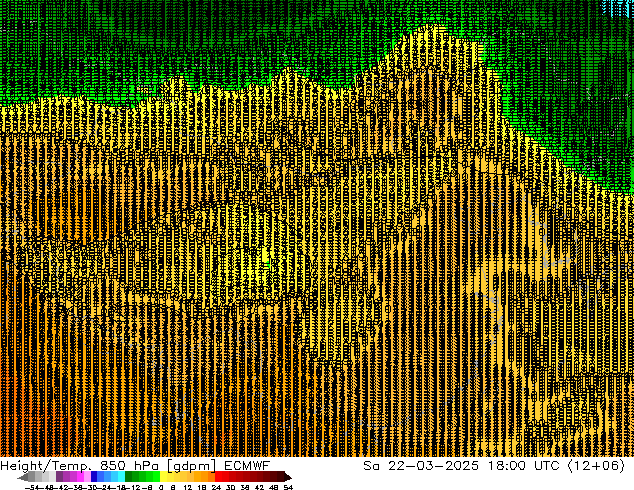The height and width of the screenshot is (490, 634).
Task: Click the left gray arrow end of legend
Action: point(23,477)
